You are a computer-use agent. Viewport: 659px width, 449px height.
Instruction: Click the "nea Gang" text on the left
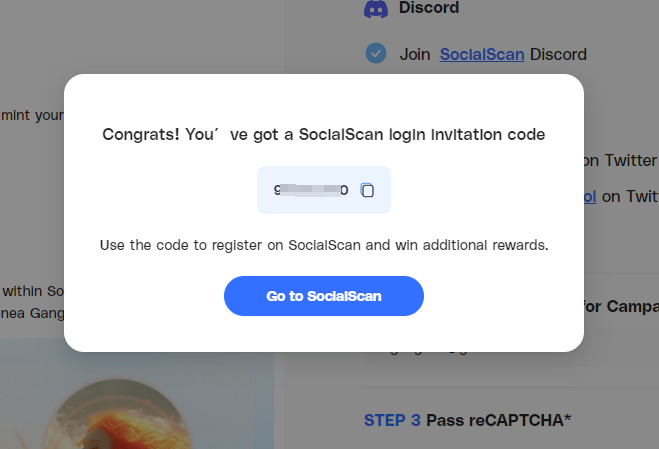32,313
